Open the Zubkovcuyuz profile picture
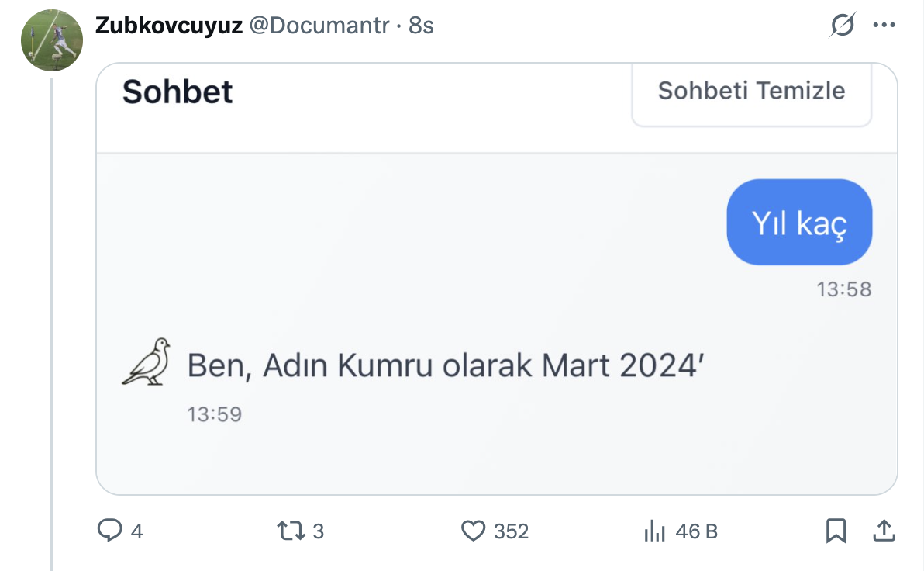 tap(52, 41)
